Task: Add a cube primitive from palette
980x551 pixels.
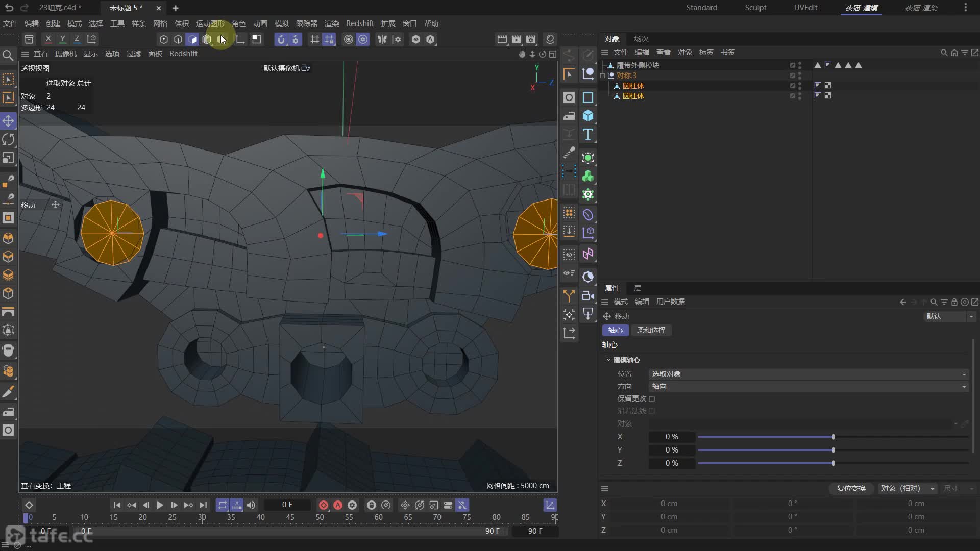Action: pyautogui.click(x=588, y=116)
